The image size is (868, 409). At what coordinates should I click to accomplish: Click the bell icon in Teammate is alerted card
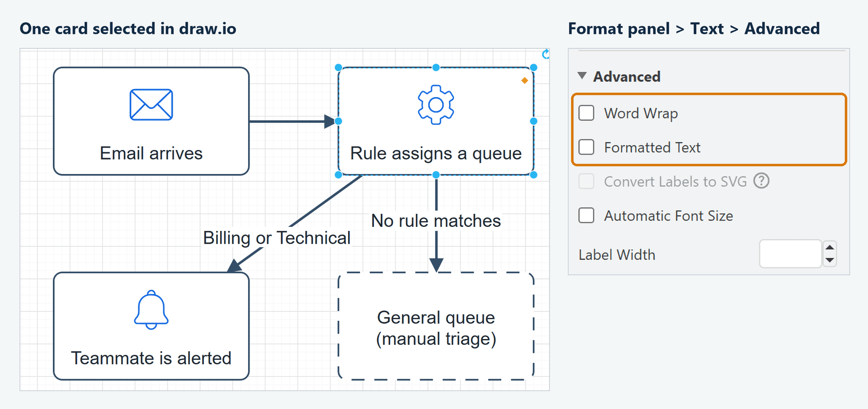[x=151, y=310]
